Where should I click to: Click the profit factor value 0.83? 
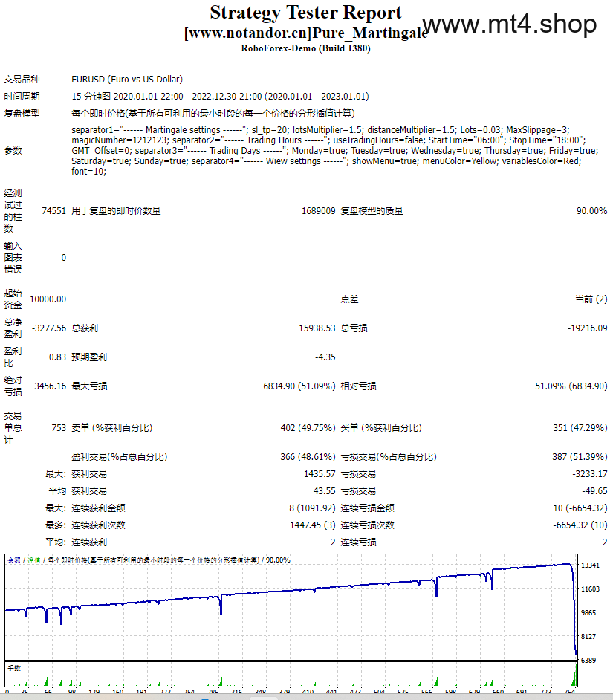[x=57, y=357]
